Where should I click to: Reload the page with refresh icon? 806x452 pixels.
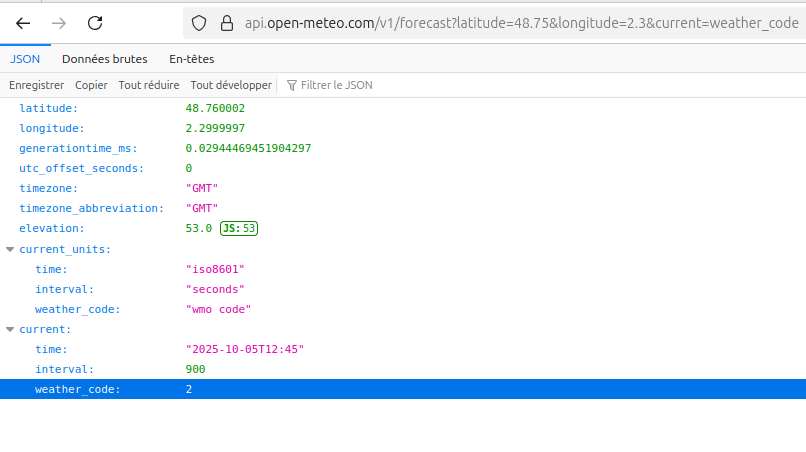[95, 23]
